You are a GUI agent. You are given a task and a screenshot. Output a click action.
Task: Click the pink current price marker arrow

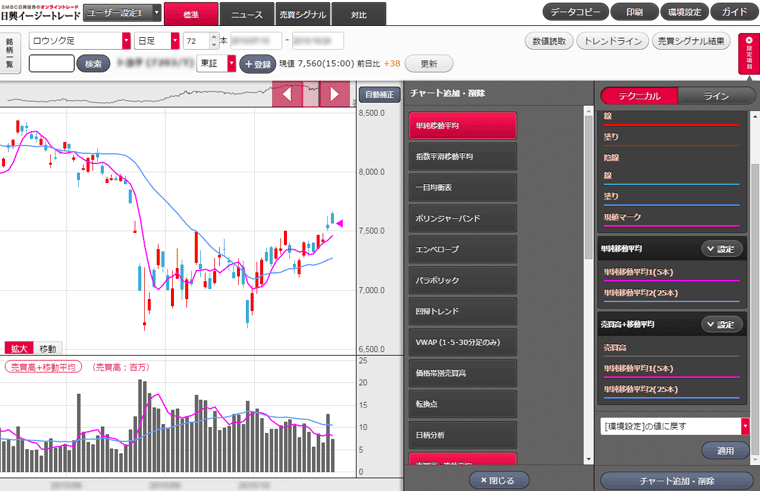pos(339,224)
